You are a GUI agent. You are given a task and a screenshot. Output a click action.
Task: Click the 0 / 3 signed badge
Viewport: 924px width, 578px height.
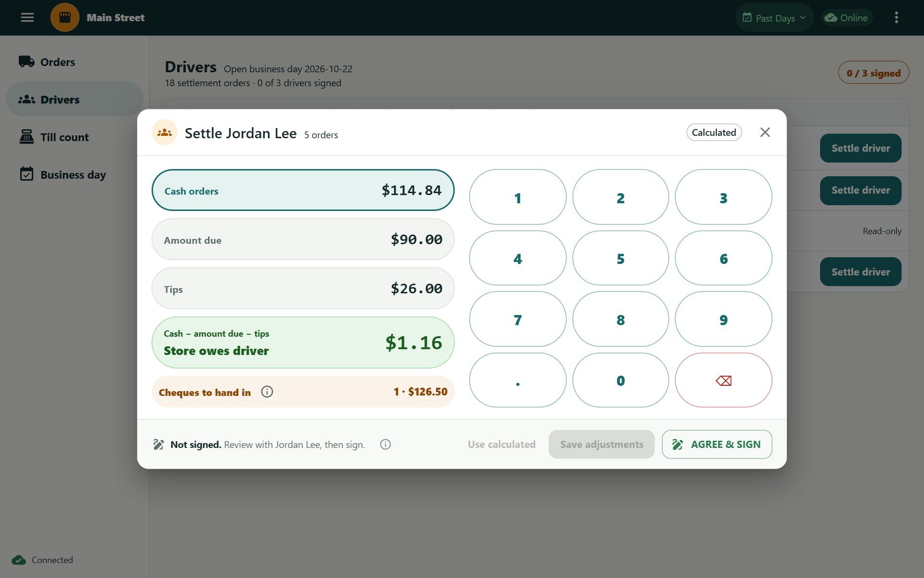point(873,73)
